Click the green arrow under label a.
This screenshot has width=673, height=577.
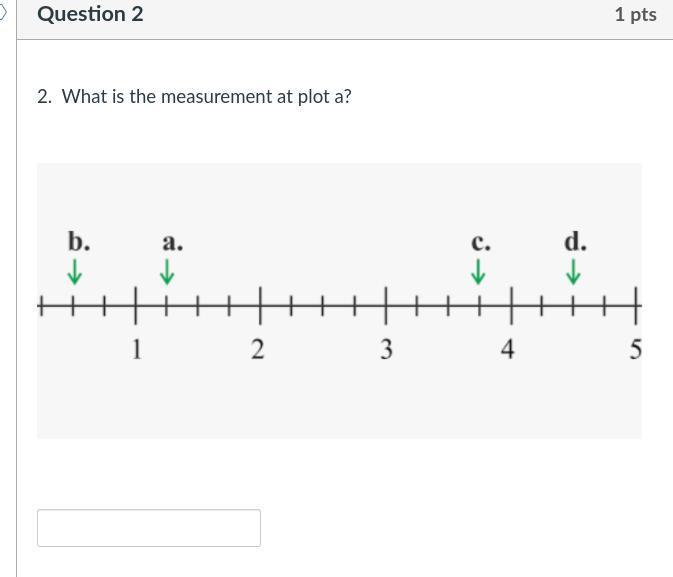click(x=168, y=271)
